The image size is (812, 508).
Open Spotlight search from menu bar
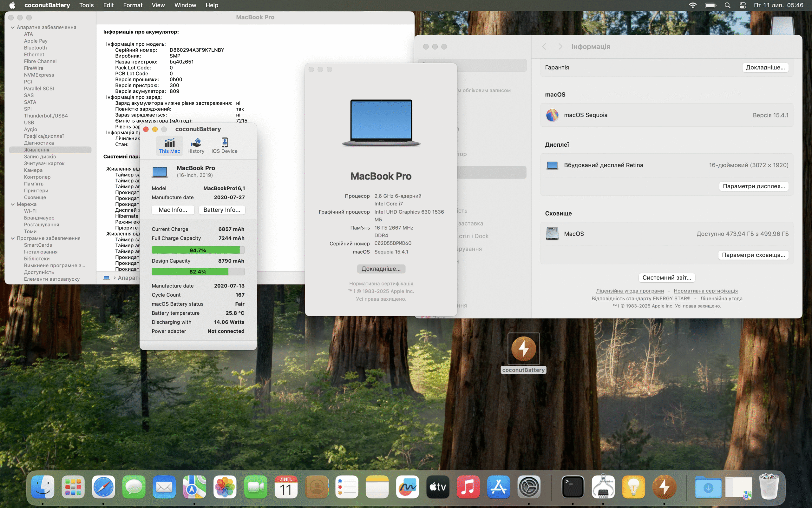point(727,5)
